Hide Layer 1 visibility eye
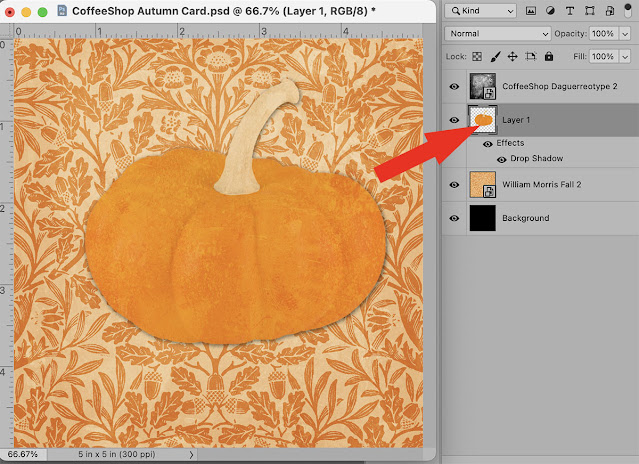The height and width of the screenshot is (464, 639). 454,120
